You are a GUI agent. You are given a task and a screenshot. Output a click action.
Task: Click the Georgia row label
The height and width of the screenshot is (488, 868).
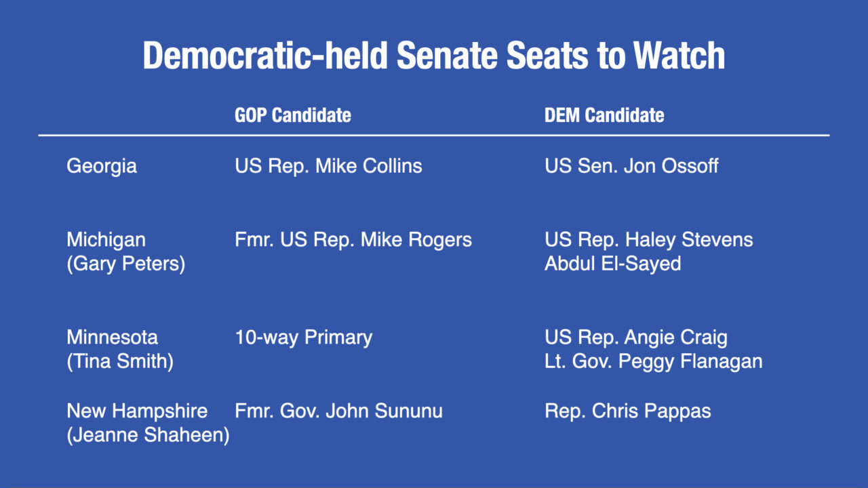tap(102, 167)
